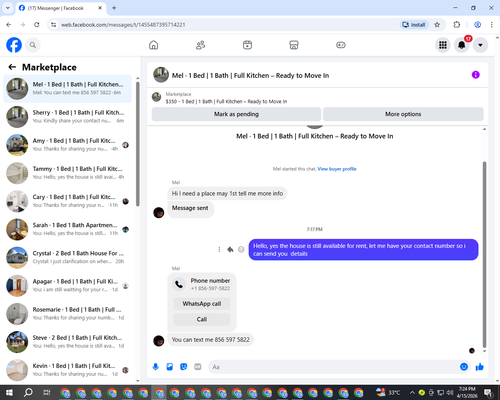The image size is (500, 400).
Task: Open the Facebook menu grid icon
Action: click(443, 45)
